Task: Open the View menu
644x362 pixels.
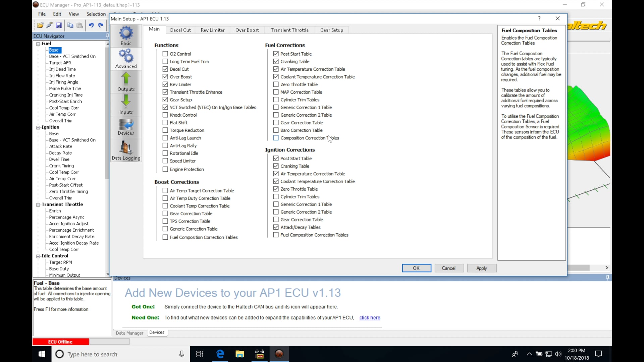Action: pos(74,14)
